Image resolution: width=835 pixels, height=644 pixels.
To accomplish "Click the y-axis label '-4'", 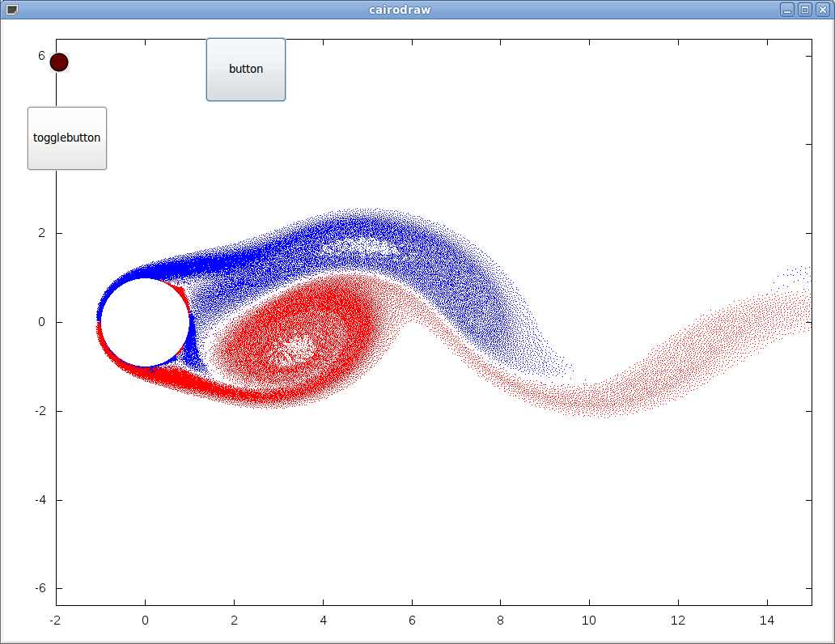I will tap(40, 500).
